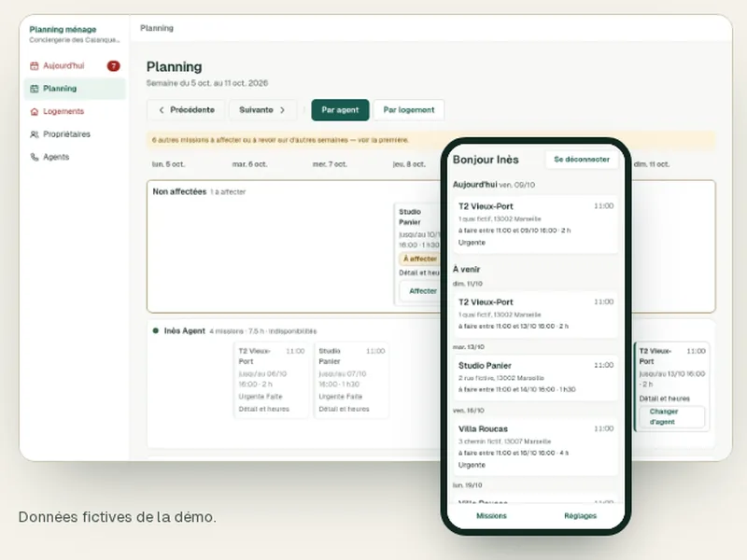This screenshot has width=747, height=560.
Task: Click the Se déconnecter button
Action: point(582,160)
